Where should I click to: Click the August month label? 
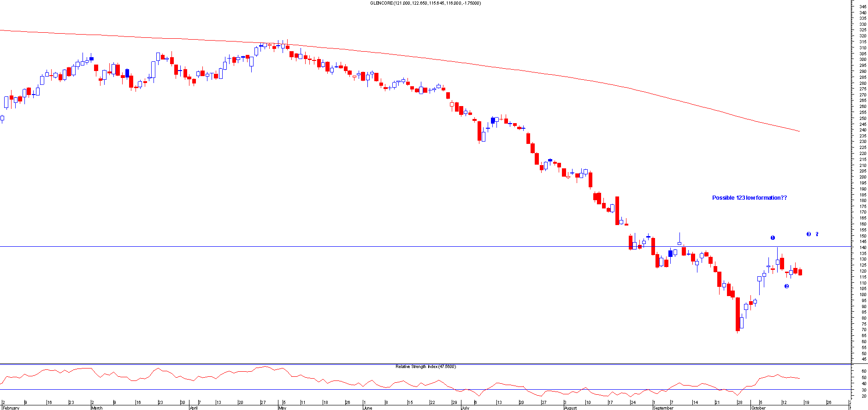[570, 408]
